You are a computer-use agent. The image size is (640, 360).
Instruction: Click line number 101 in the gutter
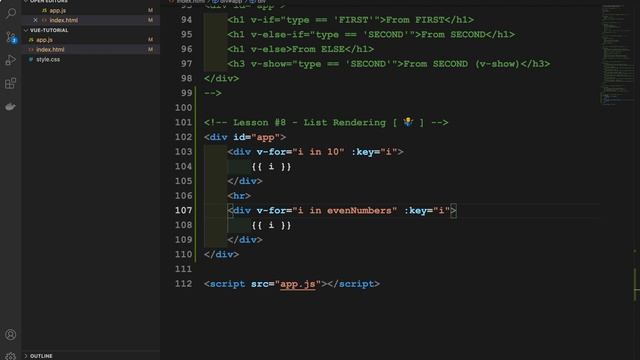point(183,122)
